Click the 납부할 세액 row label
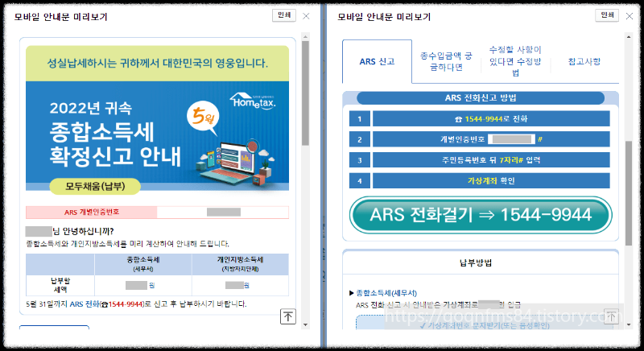Image resolution: width=644 pixels, height=351 pixels. [60, 285]
